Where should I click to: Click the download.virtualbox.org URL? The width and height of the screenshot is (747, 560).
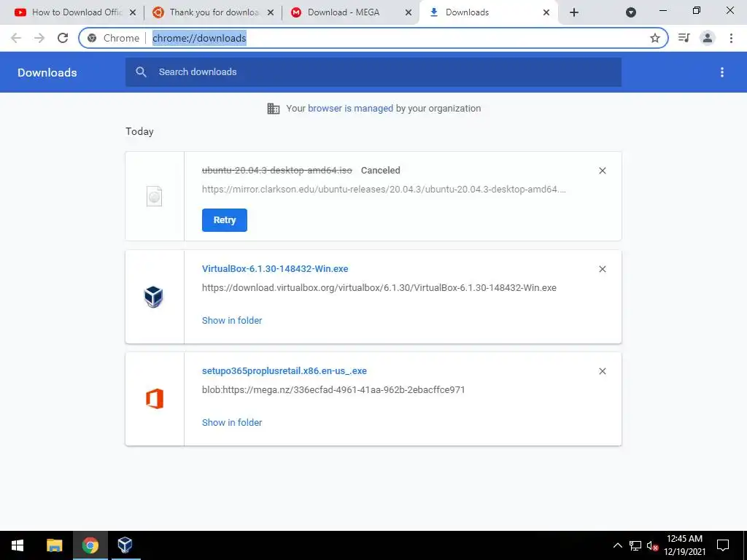[x=379, y=287]
